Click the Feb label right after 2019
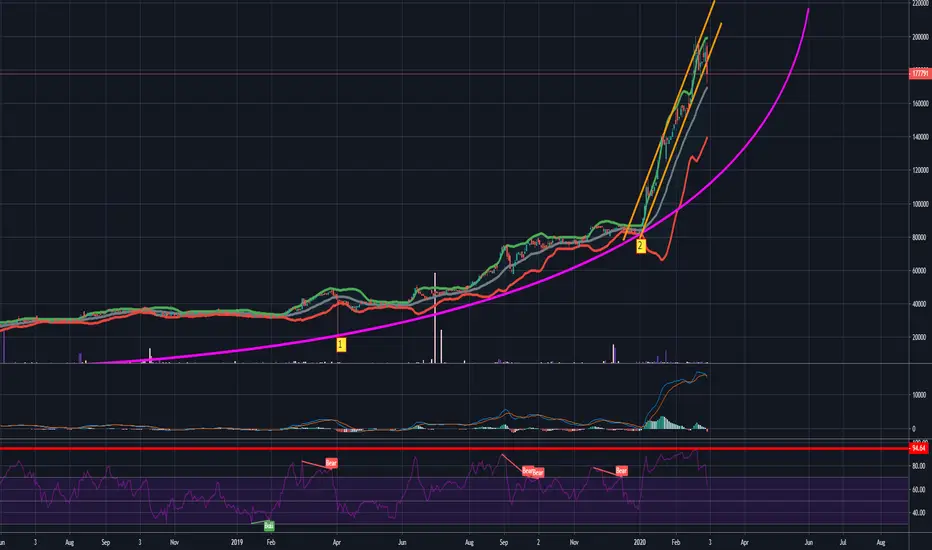Image resolution: width=932 pixels, height=550 pixels. pos(270,542)
